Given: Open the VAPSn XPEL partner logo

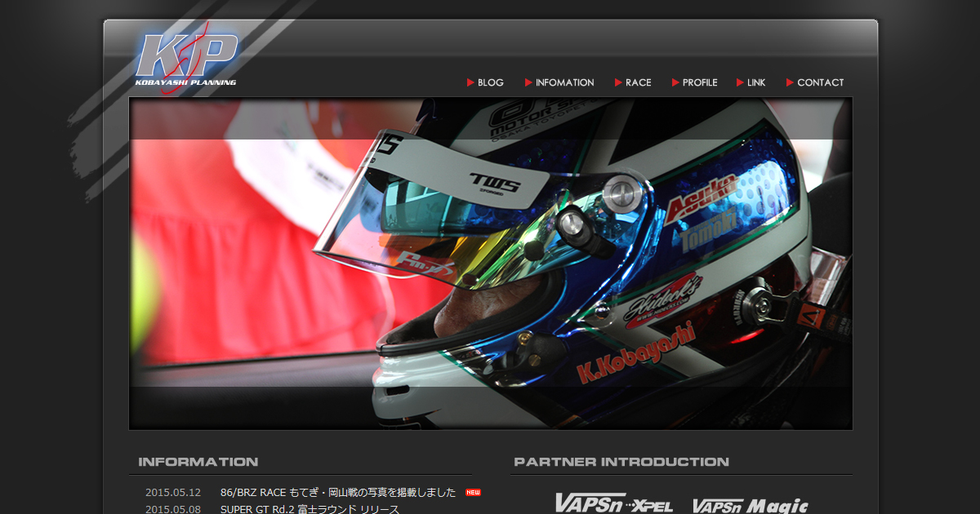Looking at the screenshot, I should point(614,503).
